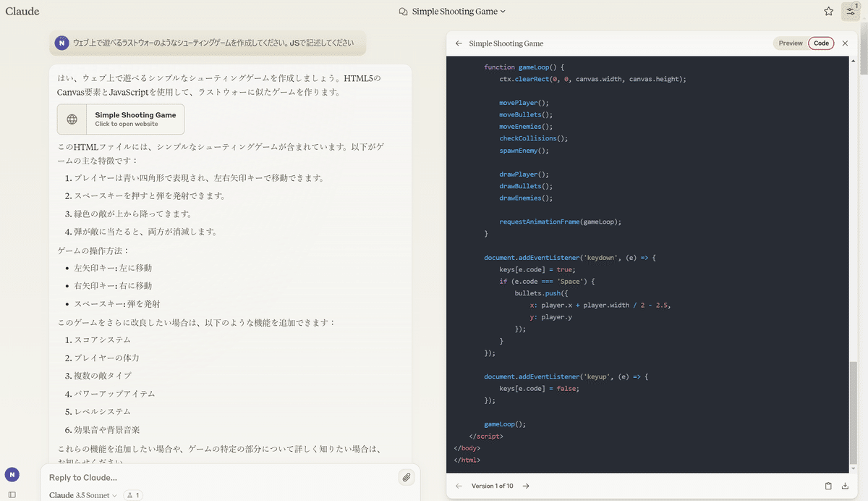Click the 'y: player.y' code line
The image size is (868, 501).
coord(550,317)
